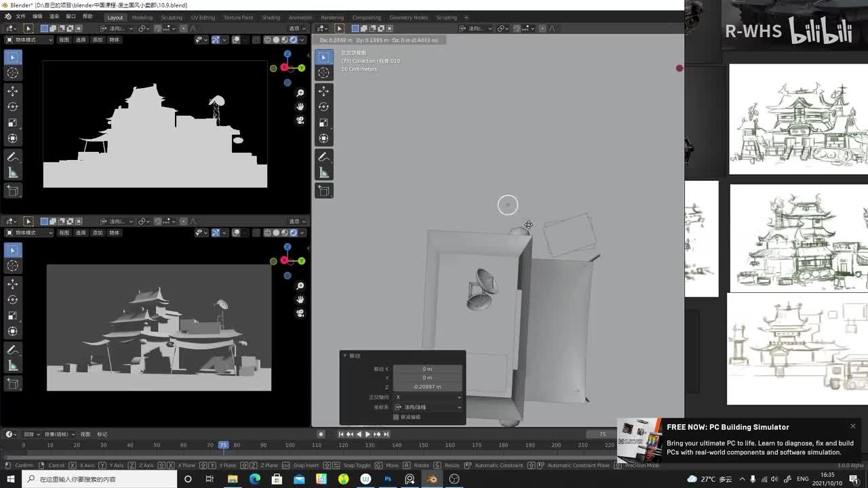Open Options dropdown in top-left viewport
868x488 pixels.
point(297,28)
